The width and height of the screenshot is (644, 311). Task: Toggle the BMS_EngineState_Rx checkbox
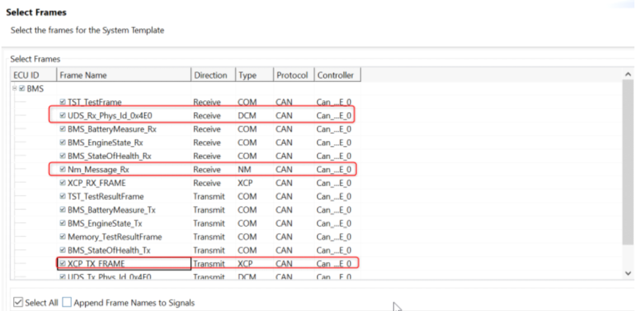[63, 143]
